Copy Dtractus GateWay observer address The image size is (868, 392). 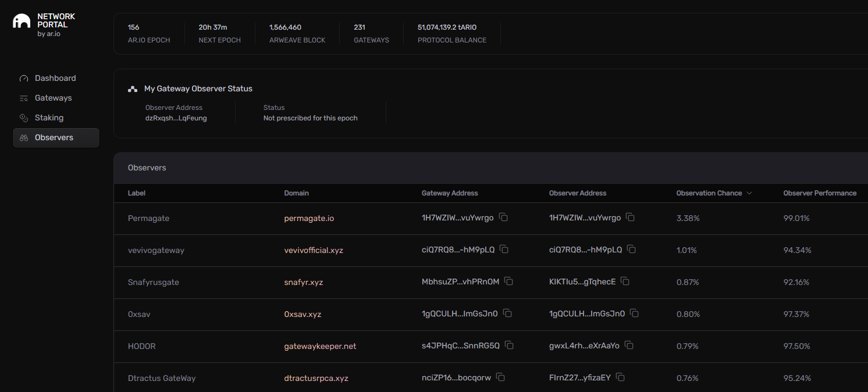coord(620,377)
